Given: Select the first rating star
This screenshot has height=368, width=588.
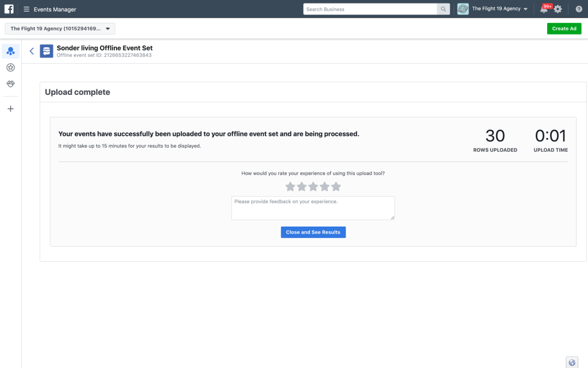Looking at the screenshot, I should pyautogui.click(x=290, y=186).
